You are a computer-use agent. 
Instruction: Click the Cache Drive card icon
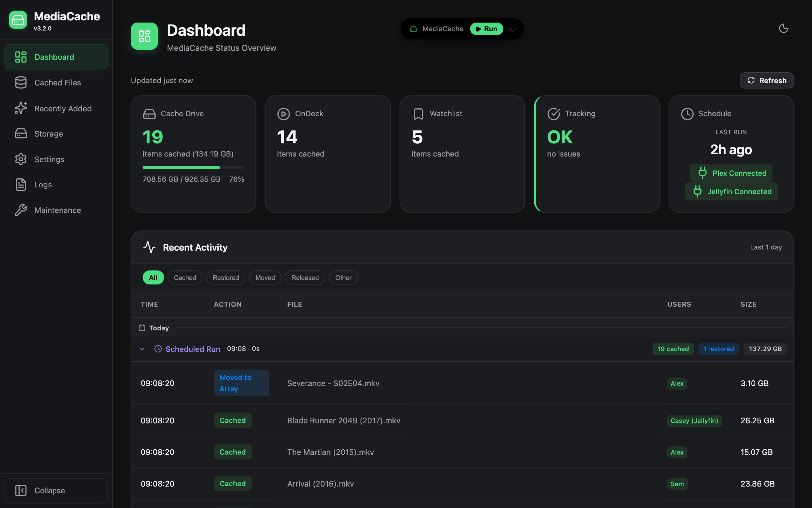[149, 114]
